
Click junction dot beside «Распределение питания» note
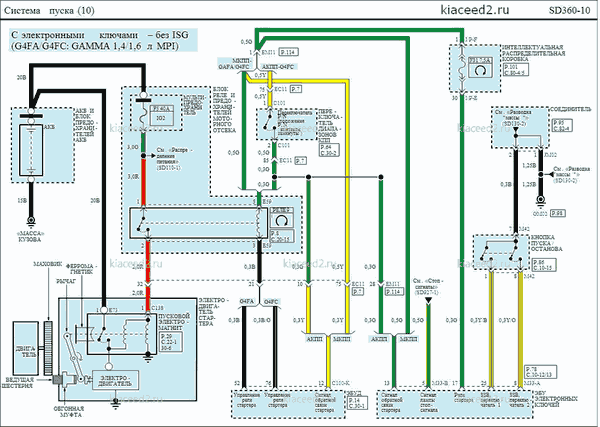pyautogui.click(x=143, y=156)
